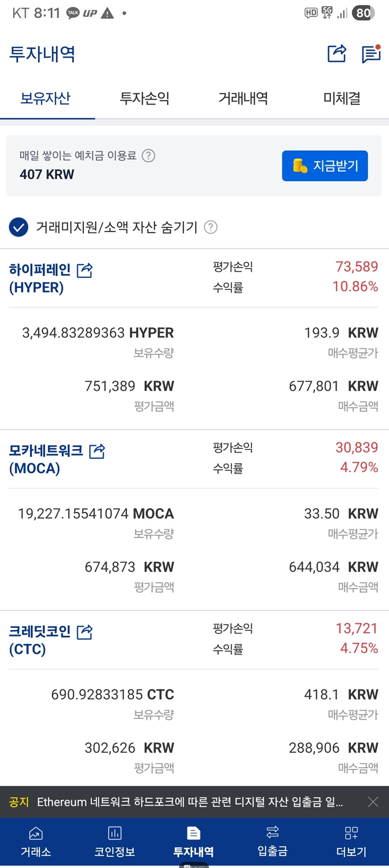Switch to the 투자손익 tab

[x=145, y=98]
